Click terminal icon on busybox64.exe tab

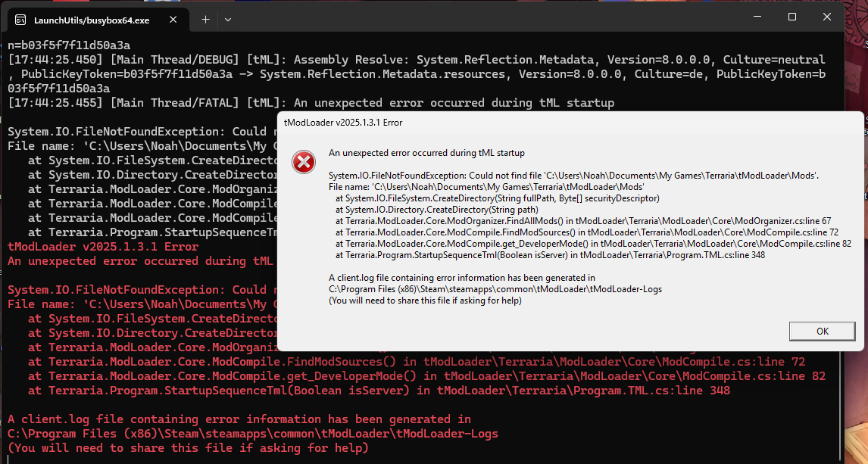20,20
